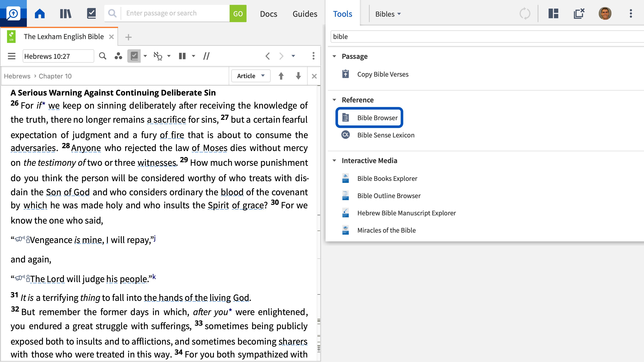The image size is (644, 362).
Task: Click the Hebrews breadcrumb link
Action: (x=17, y=76)
